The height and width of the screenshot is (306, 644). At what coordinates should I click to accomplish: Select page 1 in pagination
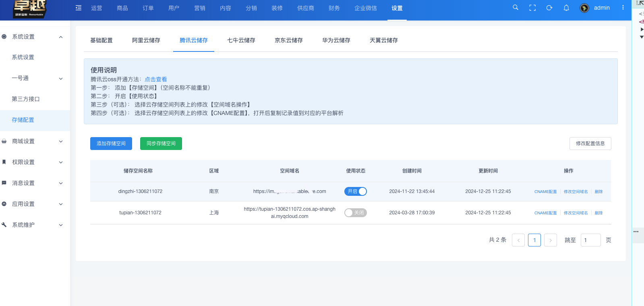534,240
